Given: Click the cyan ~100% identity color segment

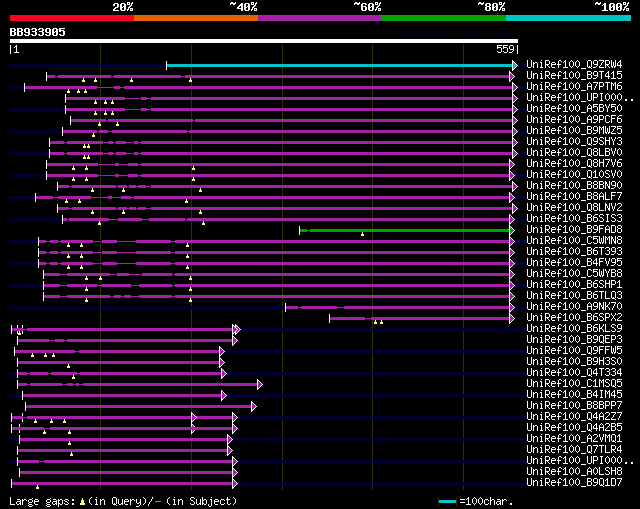Looking at the screenshot, I should click(568, 18).
